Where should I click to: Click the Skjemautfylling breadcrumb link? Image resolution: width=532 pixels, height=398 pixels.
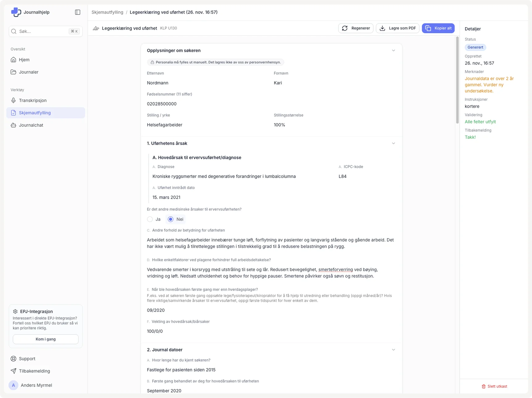coord(107,12)
